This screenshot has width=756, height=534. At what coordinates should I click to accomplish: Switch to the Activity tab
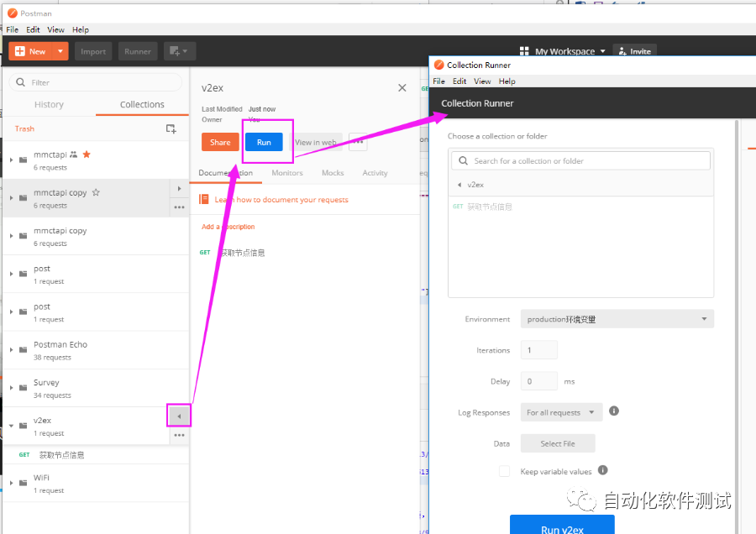[x=375, y=173]
